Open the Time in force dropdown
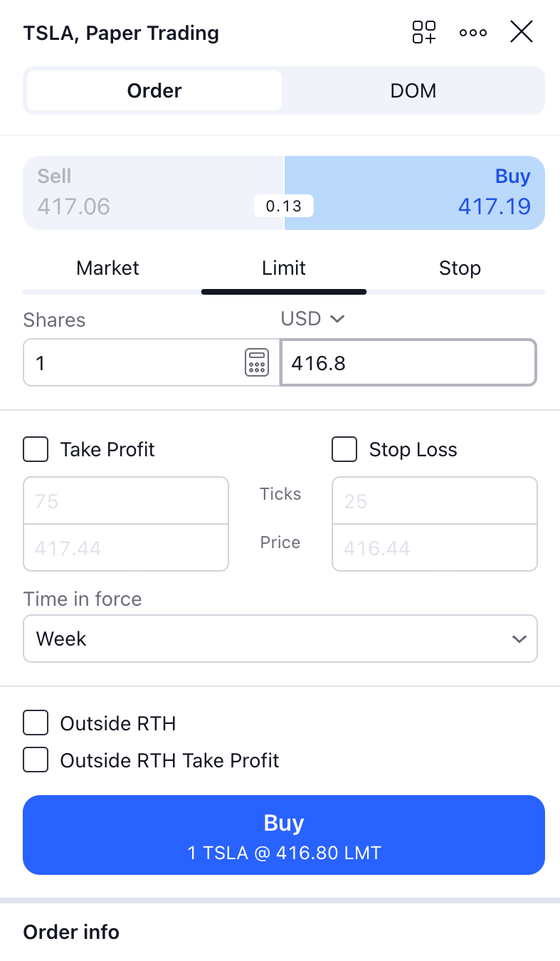The width and height of the screenshot is (560, 961). pos(280,639)
